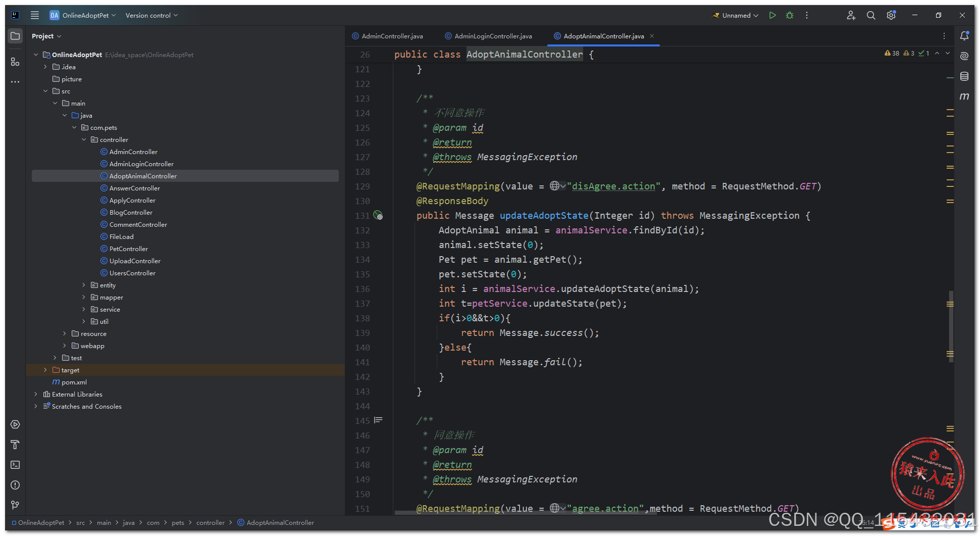
Task: Open Git version control tool window
Action: coord(15,505)
